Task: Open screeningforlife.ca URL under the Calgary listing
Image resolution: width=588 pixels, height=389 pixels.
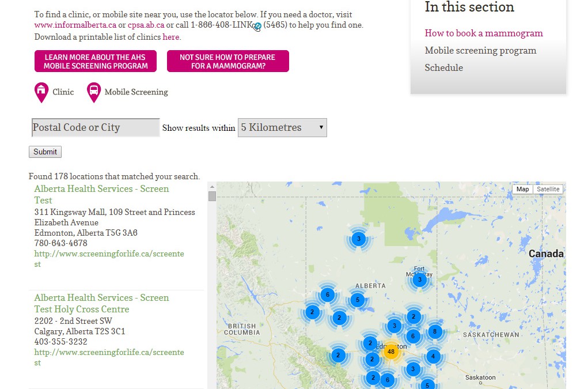Action: coord(109,357)
